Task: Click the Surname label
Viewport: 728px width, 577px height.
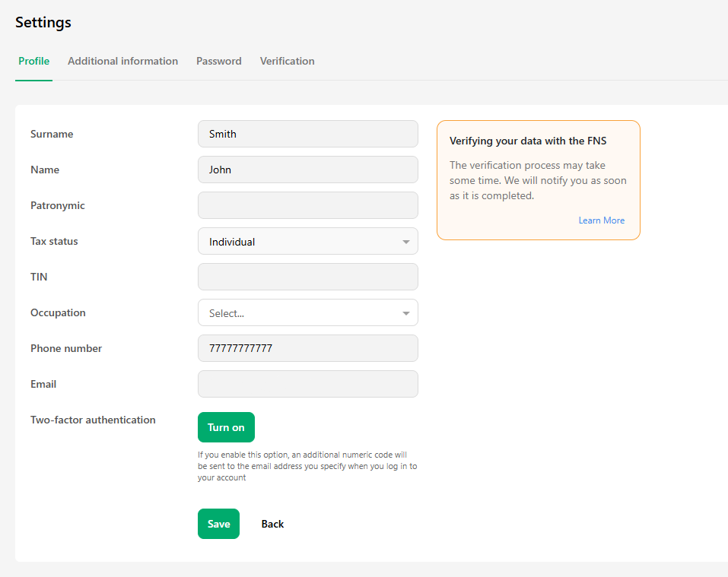Action: pos(52,134)
